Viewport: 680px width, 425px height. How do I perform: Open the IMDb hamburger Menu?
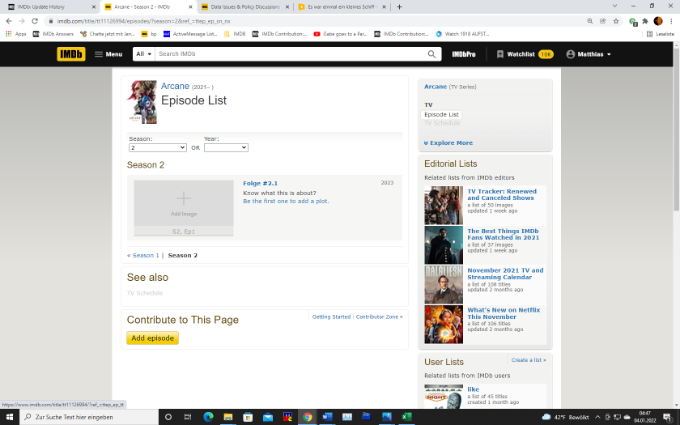108,54
